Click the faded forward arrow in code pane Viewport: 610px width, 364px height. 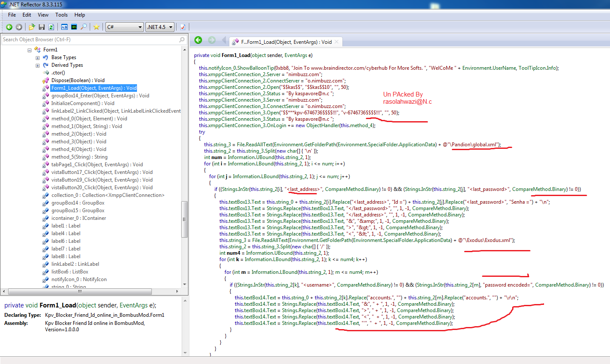tap(212, 40)
